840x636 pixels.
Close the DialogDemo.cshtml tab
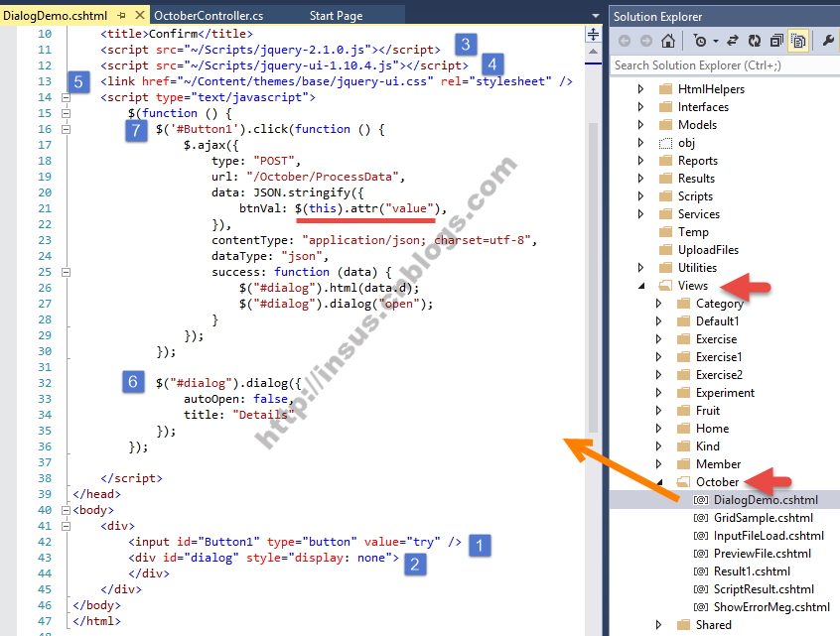[x=140, y=15]
